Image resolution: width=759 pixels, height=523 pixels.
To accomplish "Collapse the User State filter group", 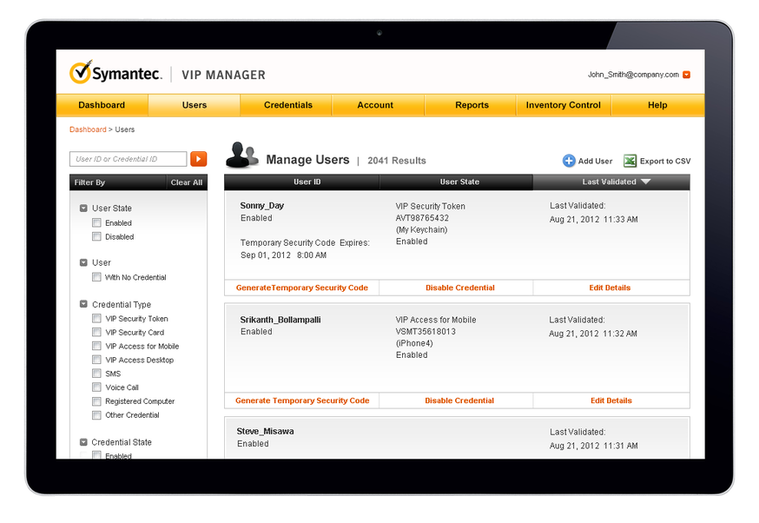I will [83, 208].
